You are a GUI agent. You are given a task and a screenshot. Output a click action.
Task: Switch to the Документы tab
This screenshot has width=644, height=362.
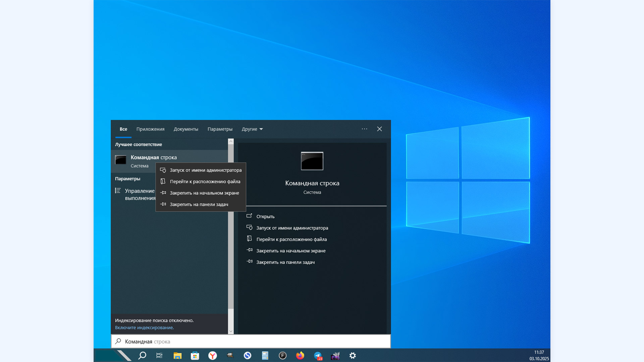click(186, 129)
